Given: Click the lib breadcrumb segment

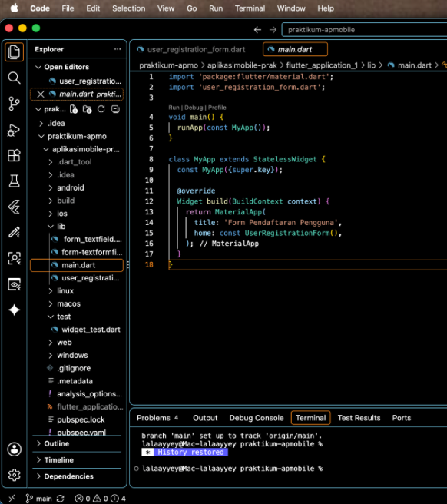Looking at the screenshot, I should (x=371, y=65).
